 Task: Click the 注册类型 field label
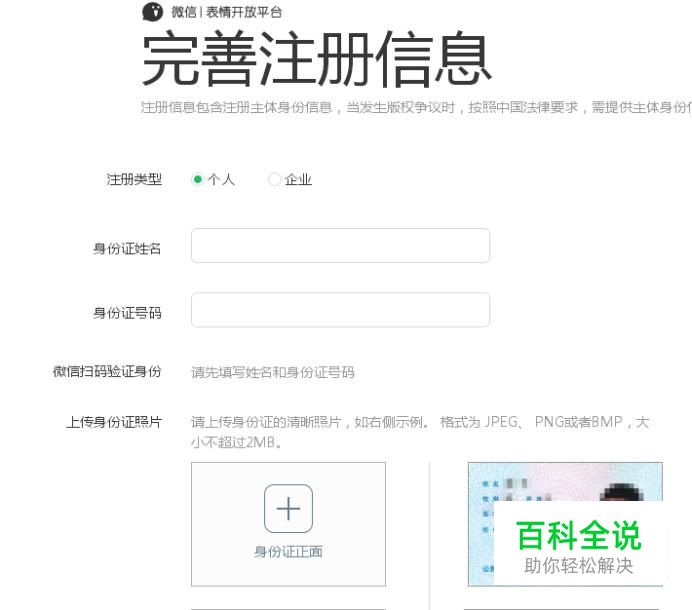[134, 179]
